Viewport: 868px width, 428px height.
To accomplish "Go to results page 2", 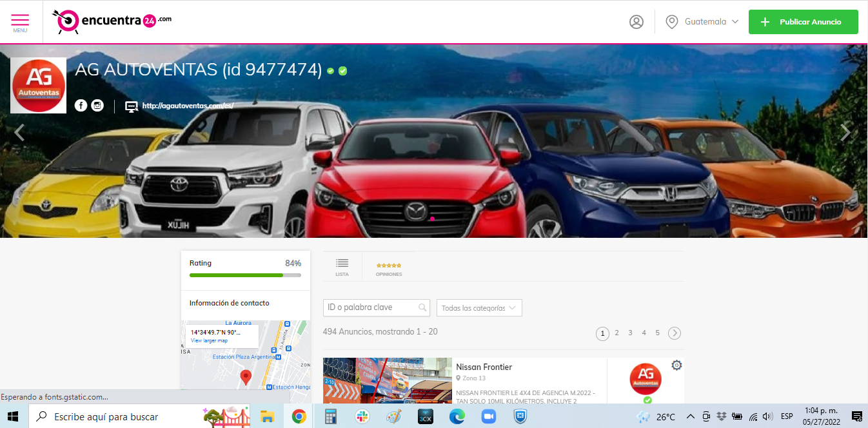I will [616, 333].
